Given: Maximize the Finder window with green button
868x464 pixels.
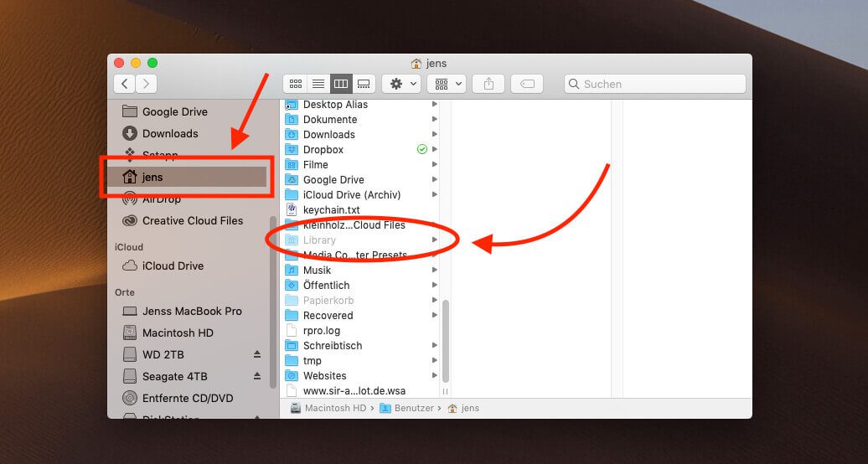Looking at the screenshot, I should [152, 63].
